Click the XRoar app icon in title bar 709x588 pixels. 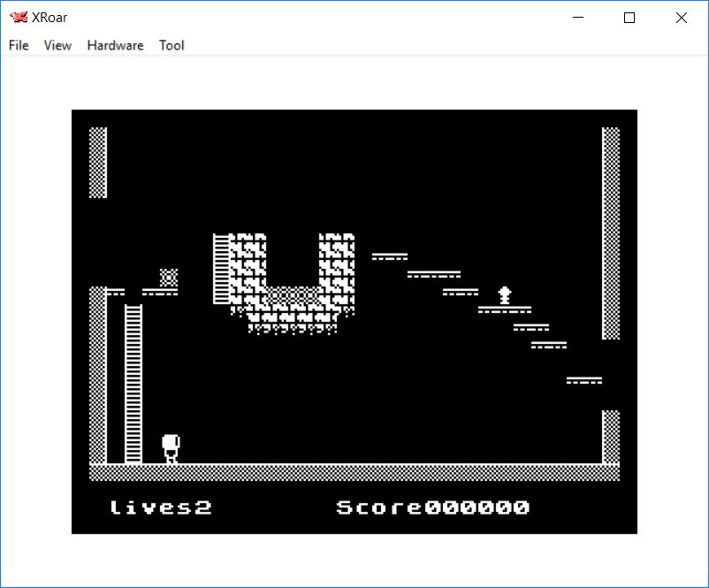18,18
